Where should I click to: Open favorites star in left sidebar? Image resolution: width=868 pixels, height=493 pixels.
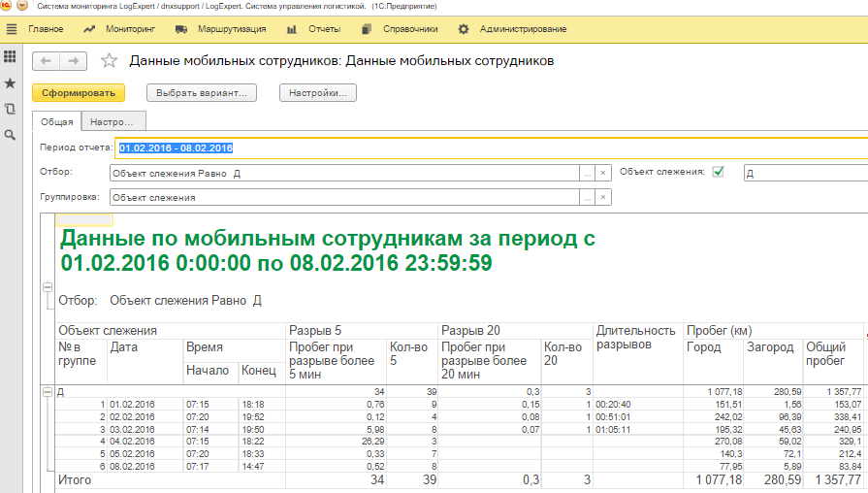(10, 83)
